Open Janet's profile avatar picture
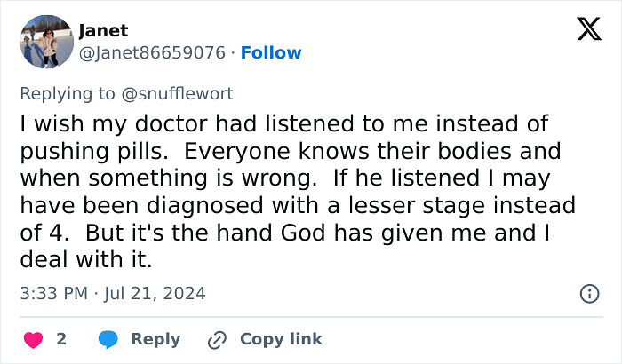 46,41
